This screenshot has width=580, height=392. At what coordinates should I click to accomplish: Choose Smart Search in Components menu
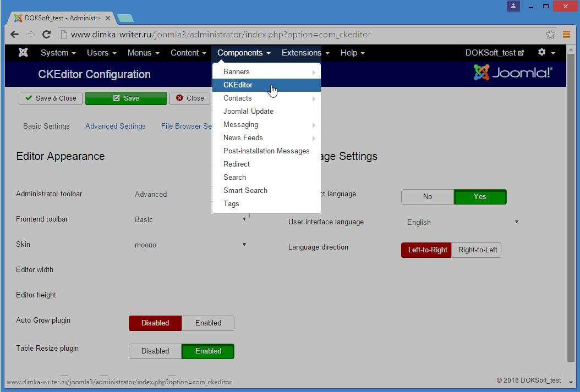(x=245, y=190)
